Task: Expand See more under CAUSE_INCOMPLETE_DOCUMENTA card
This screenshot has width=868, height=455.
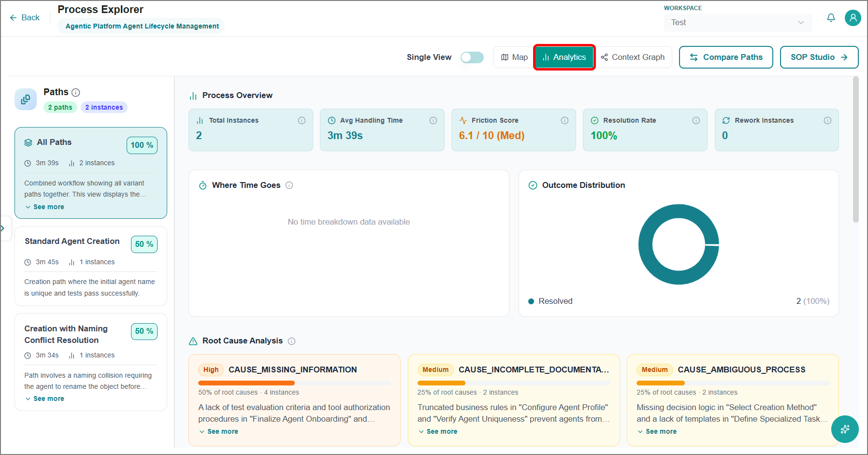Action: 438,431
